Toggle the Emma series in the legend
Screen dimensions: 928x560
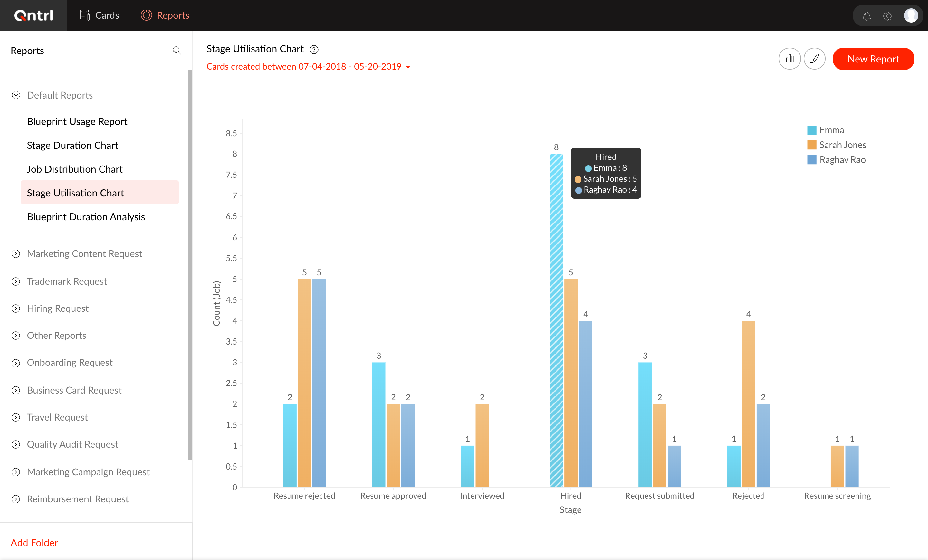pos(831,129)
